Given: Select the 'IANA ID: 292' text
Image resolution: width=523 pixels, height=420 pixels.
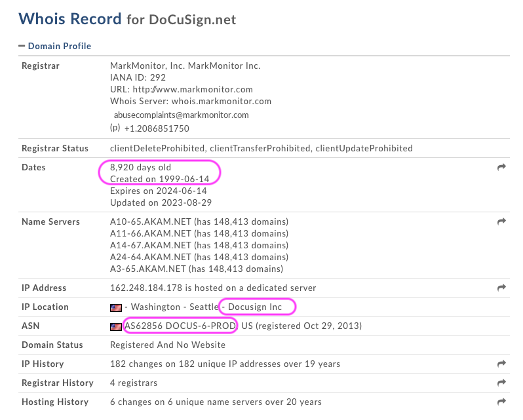Looking at the screenshot, I should click(x=138, y=78).
